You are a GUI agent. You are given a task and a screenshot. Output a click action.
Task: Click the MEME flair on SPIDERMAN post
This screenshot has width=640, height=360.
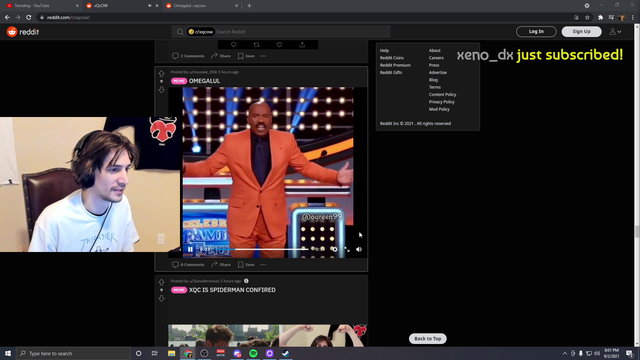pos(179,290)
